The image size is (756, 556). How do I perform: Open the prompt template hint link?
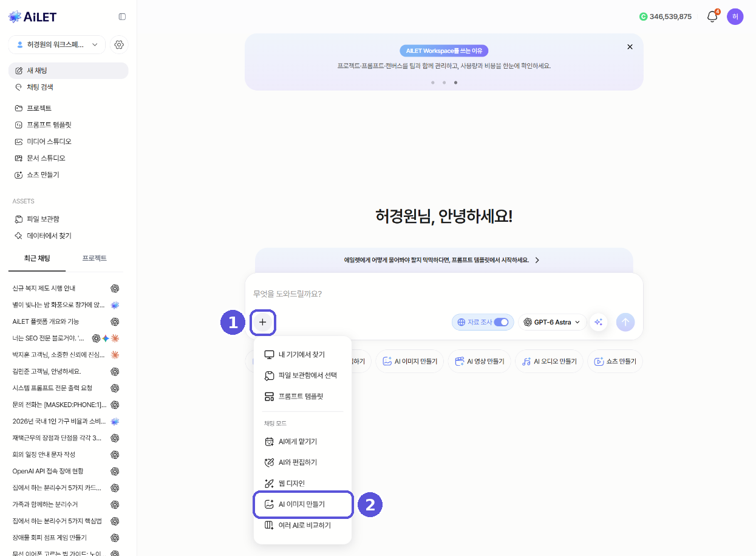tap(444, 260)
